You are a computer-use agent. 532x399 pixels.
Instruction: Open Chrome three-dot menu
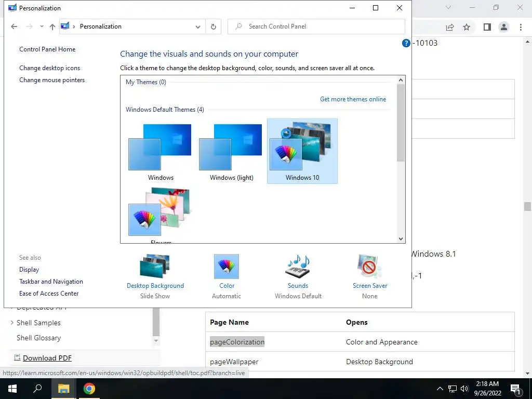tap(521, 27)
